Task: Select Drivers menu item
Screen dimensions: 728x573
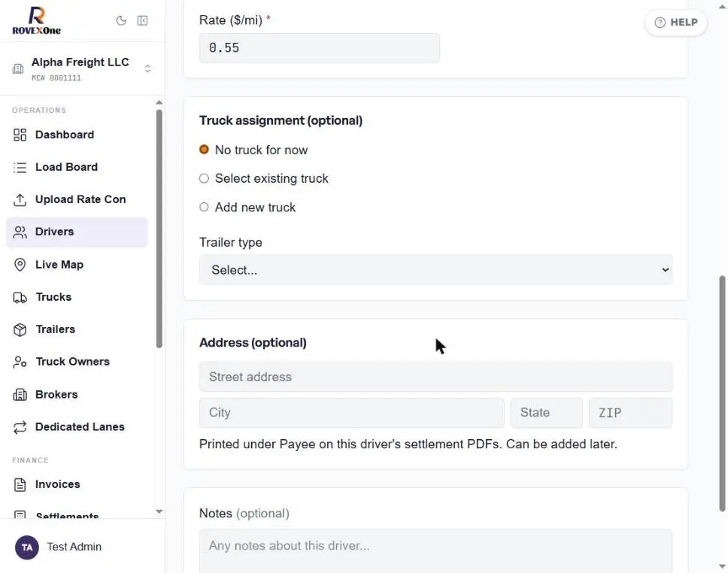Action: [77, 232]
